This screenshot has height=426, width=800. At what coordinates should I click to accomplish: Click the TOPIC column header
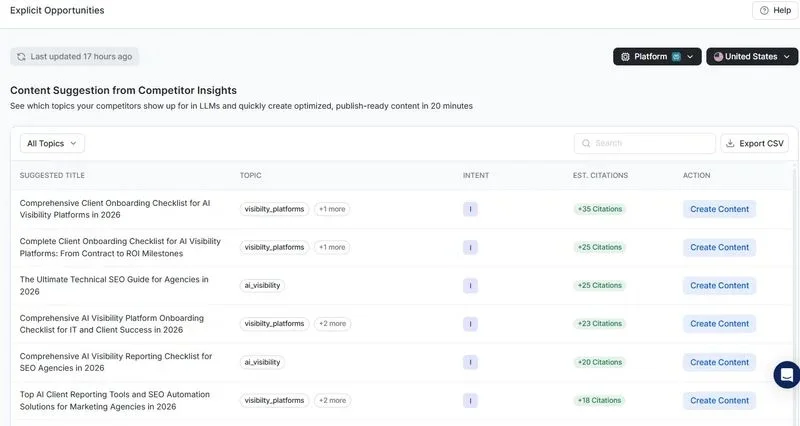pos(251,176)
